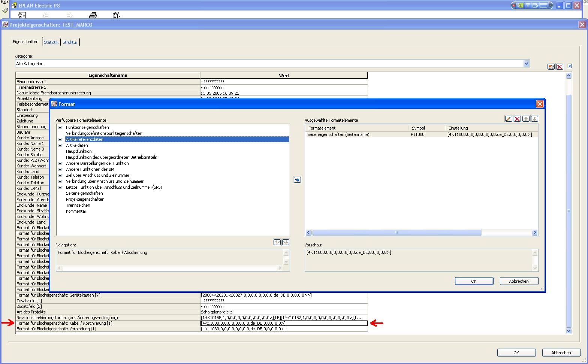588x364 pixels.
Task: Select the Trennzeichen format element
Action: (x=78, y=205)
